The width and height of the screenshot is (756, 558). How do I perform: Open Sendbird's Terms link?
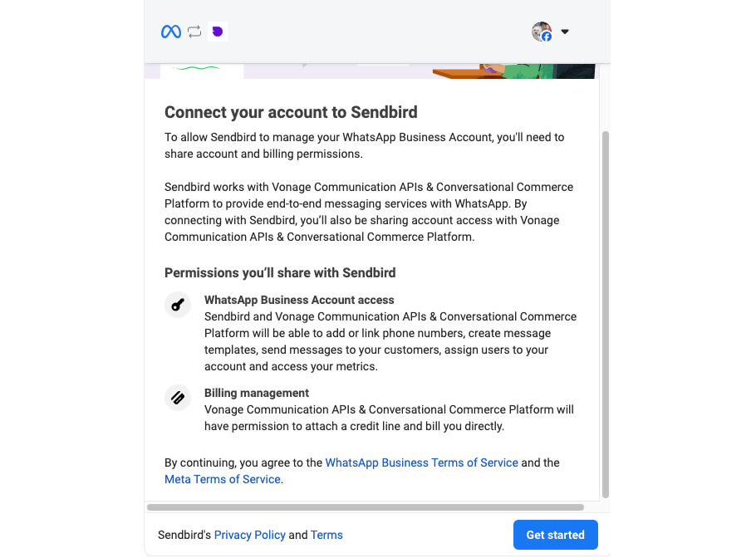click(326, 535)
